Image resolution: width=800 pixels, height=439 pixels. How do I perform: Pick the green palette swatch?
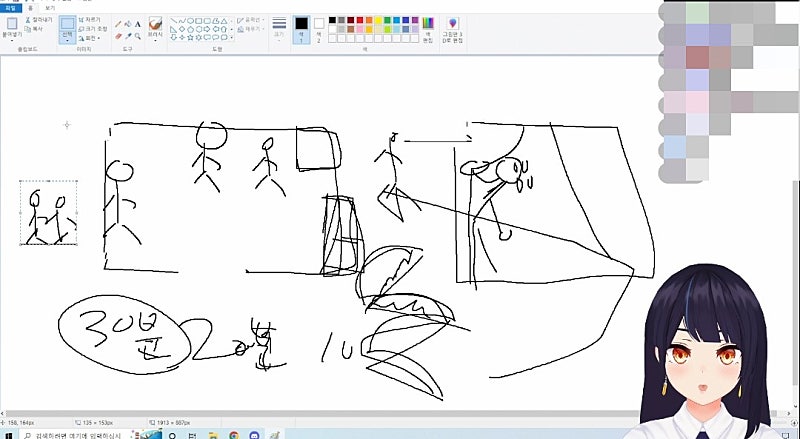point(387,20)
